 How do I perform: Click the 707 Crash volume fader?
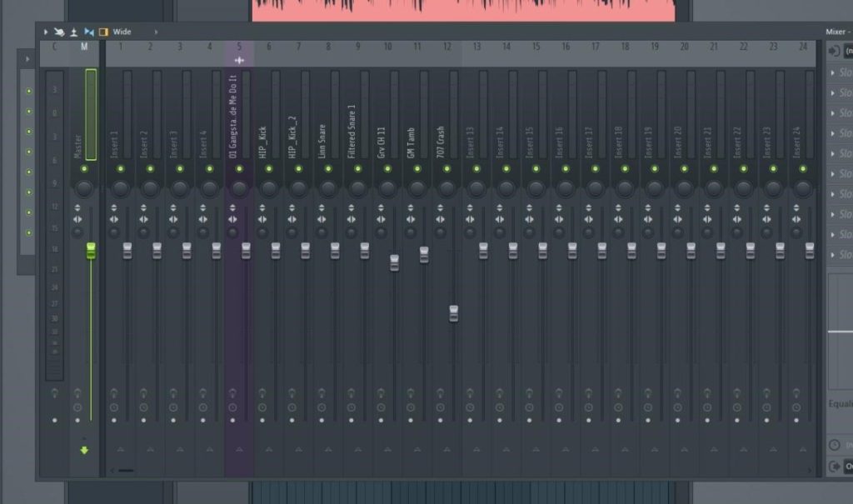click(454, 313)
